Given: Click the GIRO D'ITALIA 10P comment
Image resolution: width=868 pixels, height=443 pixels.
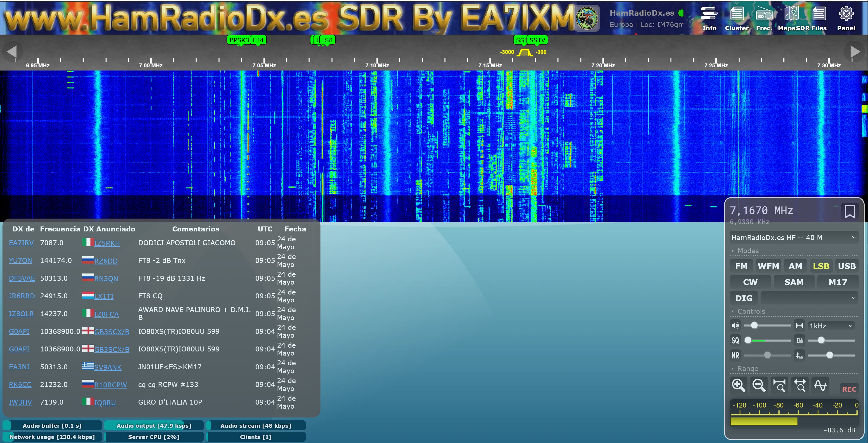Looking at the screenshot, I should pos(170,402).
